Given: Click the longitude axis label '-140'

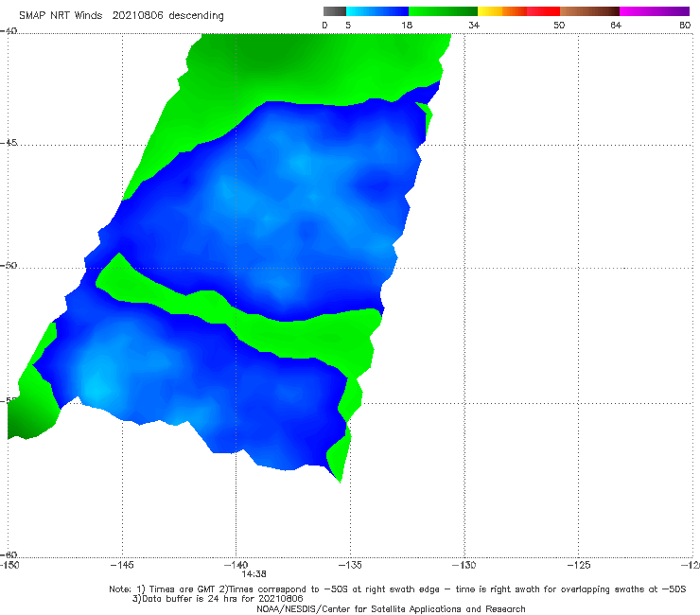Looking at the screenshot, I should point(236,565).
